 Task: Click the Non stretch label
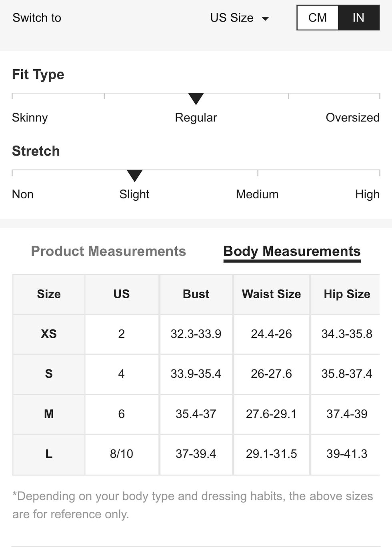coord(23,194)
